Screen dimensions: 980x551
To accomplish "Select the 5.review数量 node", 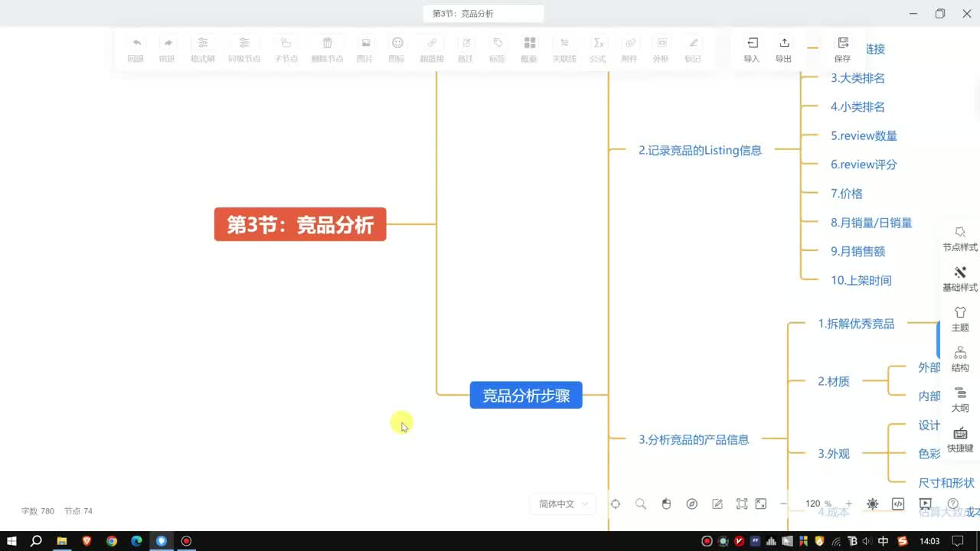I will point(864,136).
